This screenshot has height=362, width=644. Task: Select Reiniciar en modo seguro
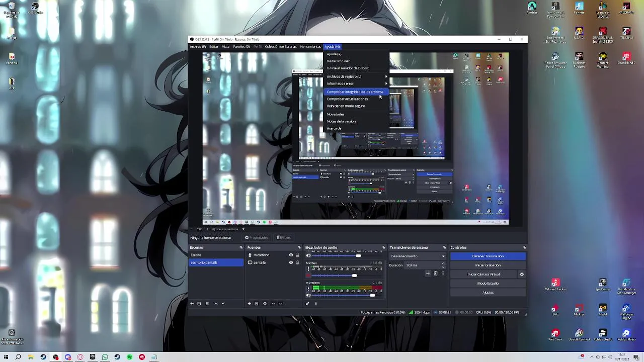(356, 106)
